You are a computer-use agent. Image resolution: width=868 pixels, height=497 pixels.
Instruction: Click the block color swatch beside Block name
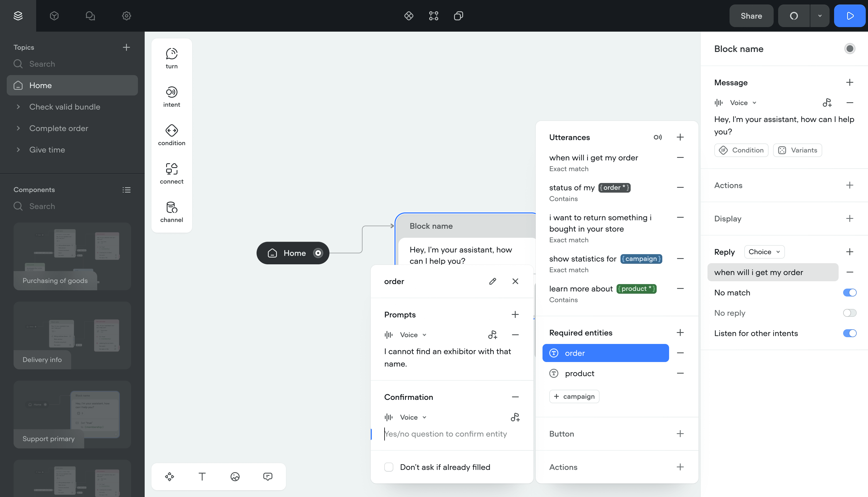click(850, 49)
